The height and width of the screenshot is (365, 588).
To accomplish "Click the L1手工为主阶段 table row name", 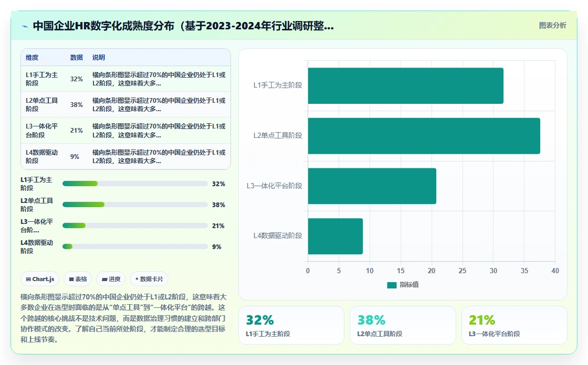I will [41, 79].
